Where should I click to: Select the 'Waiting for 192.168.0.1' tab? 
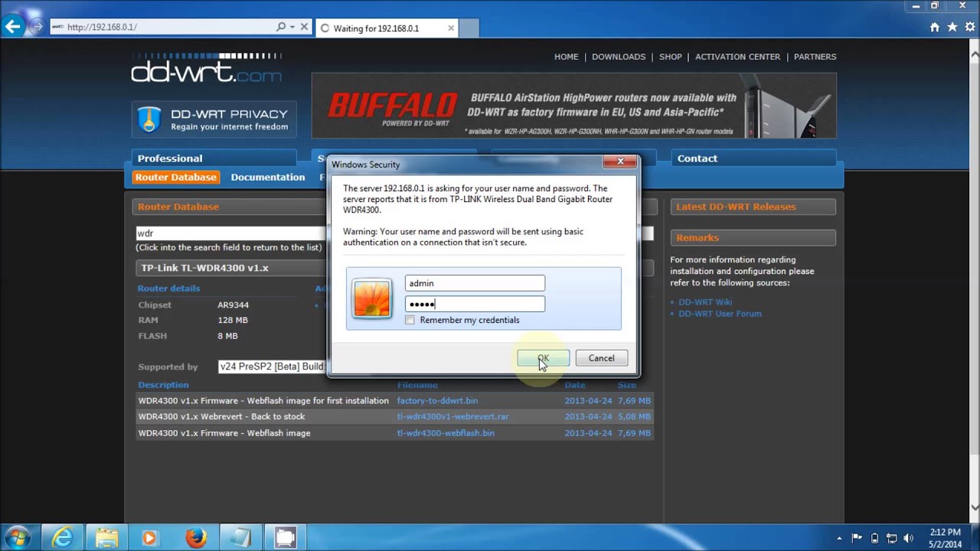click(x=387, y=28)
